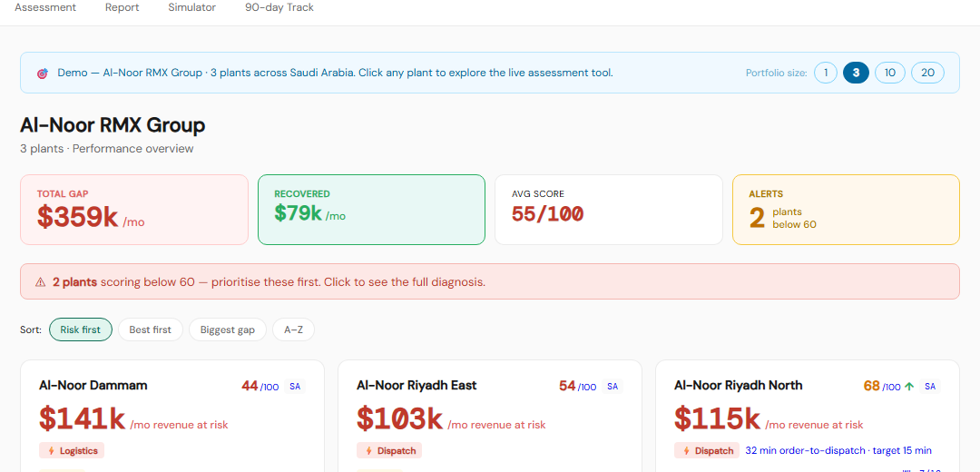This screenshot has width=980, height=472.
Task: Set portfolio size to 20
Action: [x=927, y=73]
